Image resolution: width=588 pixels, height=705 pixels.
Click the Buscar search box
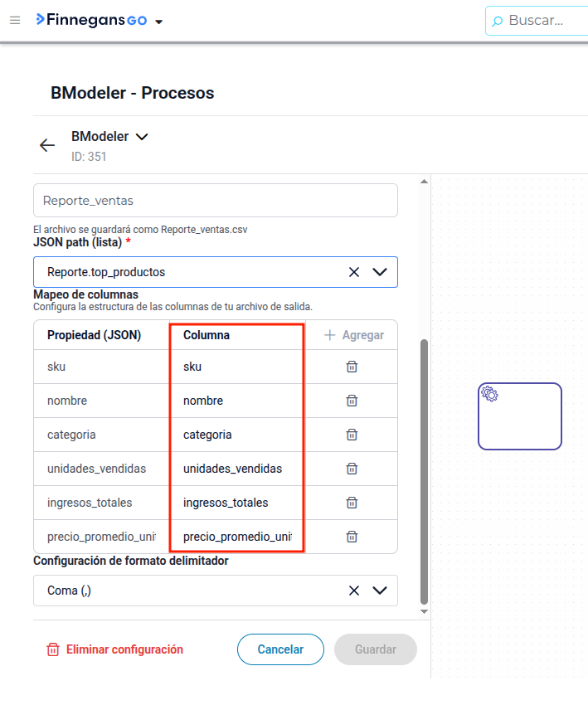537,21
